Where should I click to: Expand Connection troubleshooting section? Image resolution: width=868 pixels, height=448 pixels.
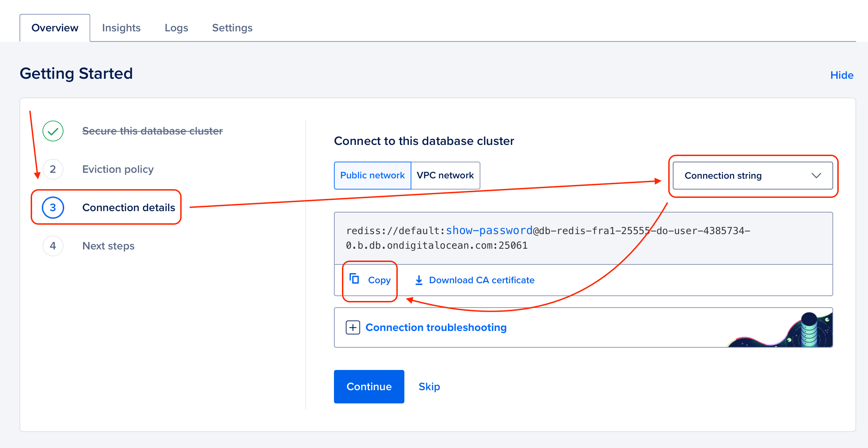click(x=436, y=327)
